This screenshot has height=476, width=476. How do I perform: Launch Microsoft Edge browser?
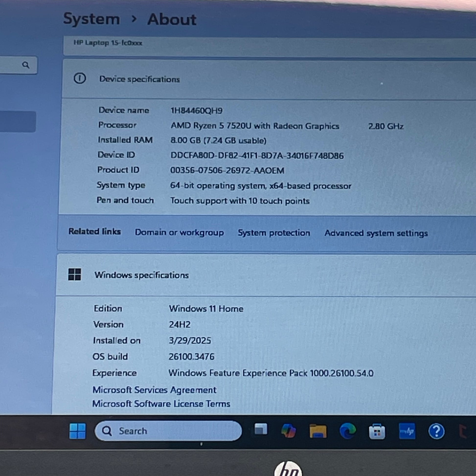[348, 431]
